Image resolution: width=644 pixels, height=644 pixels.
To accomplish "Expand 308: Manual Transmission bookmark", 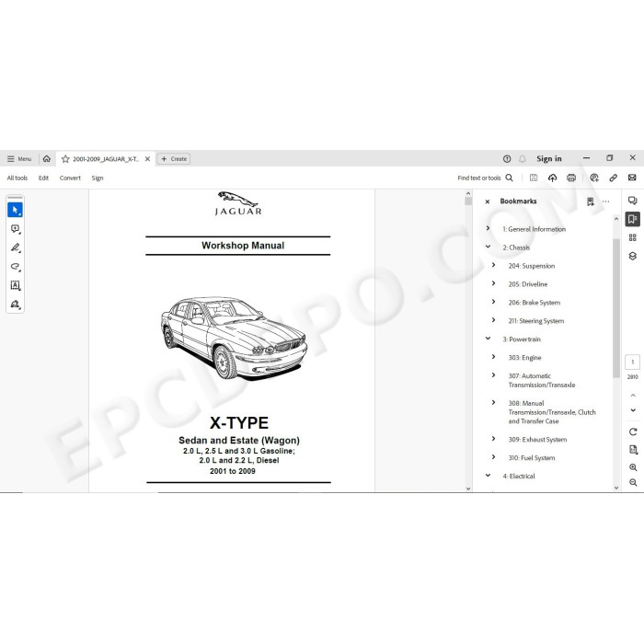I will tap(494, 403).
